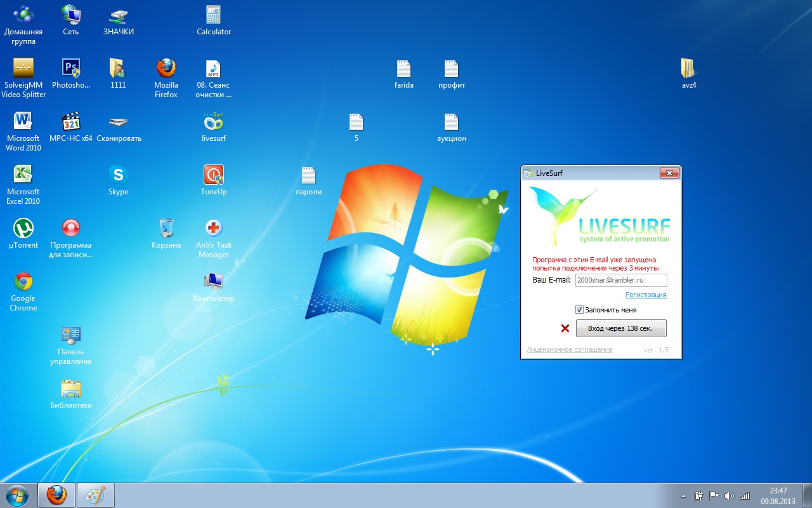Close the LiveSurf window
The height and width of the screenshot is (508, 812).
point(669,173)
